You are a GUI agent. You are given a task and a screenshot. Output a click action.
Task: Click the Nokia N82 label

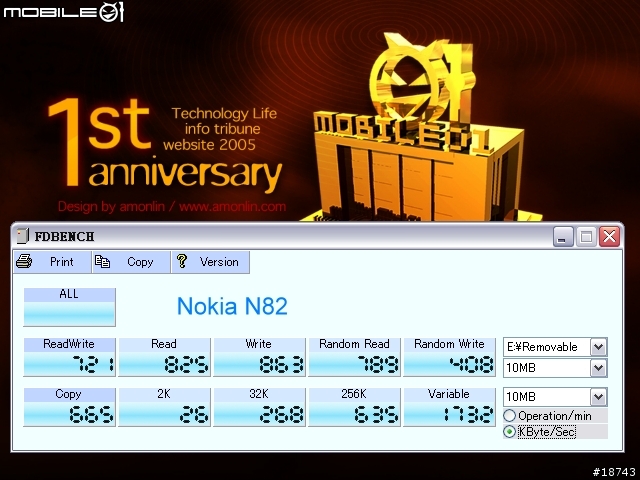[232, 306]
